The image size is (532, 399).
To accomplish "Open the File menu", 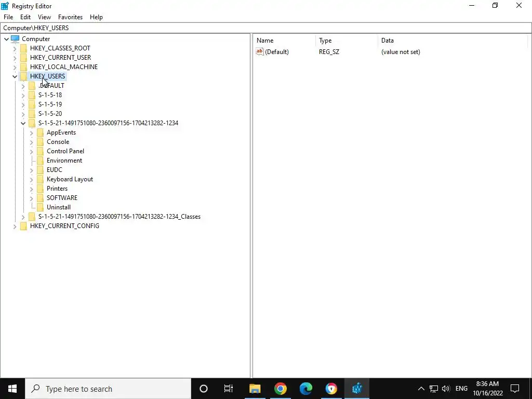I will coord(8,17).
